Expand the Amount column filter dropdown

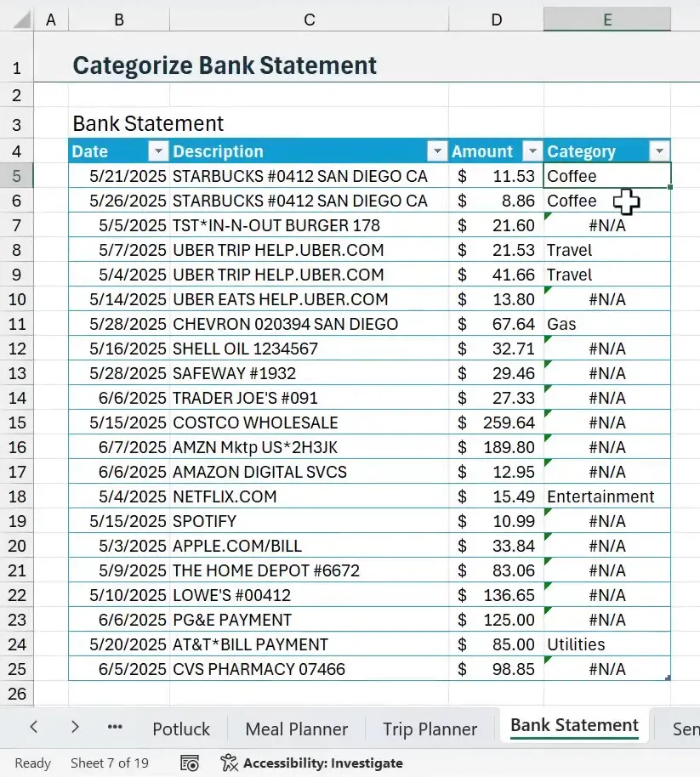[532, 151]
